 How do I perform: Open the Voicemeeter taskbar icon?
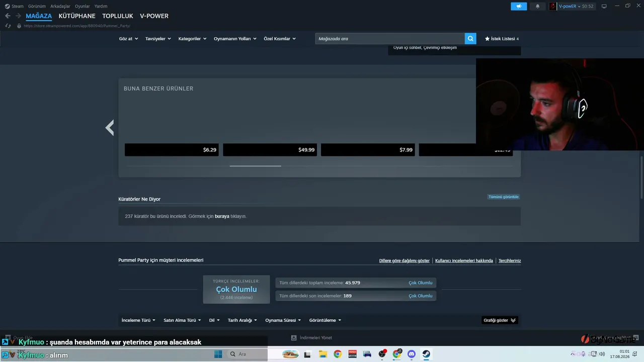(x=352, y=354)
